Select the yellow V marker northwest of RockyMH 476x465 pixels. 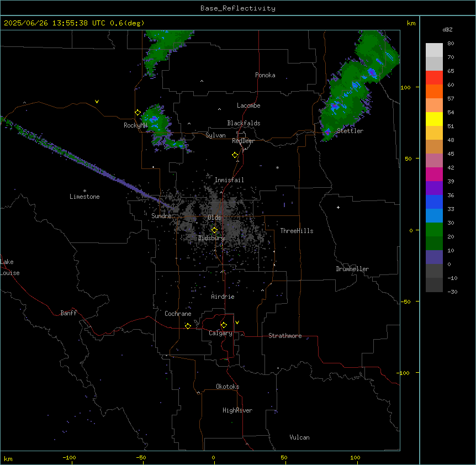(97, 102)
